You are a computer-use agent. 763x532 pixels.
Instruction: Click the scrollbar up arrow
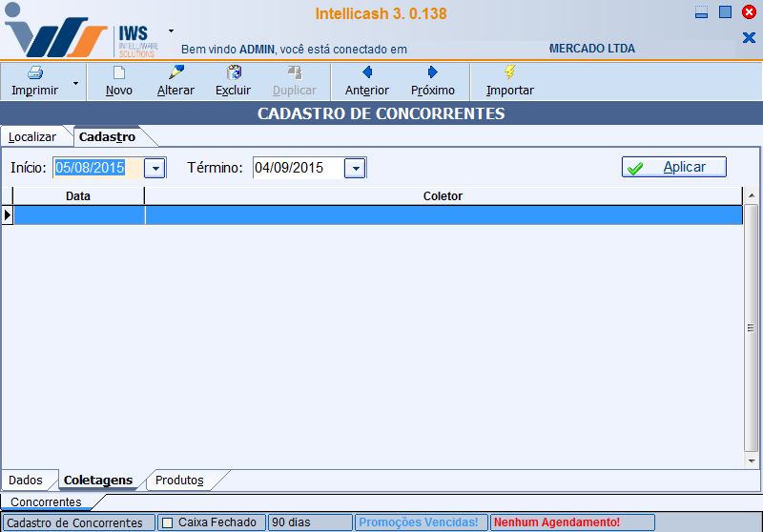(752, 195)
